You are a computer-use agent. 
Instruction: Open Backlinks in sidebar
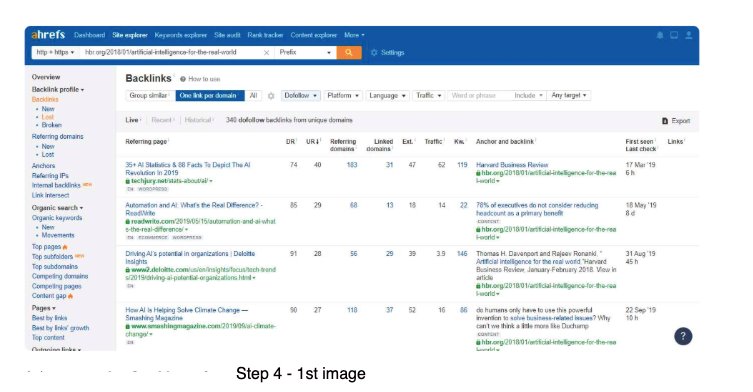pos(45,99)
